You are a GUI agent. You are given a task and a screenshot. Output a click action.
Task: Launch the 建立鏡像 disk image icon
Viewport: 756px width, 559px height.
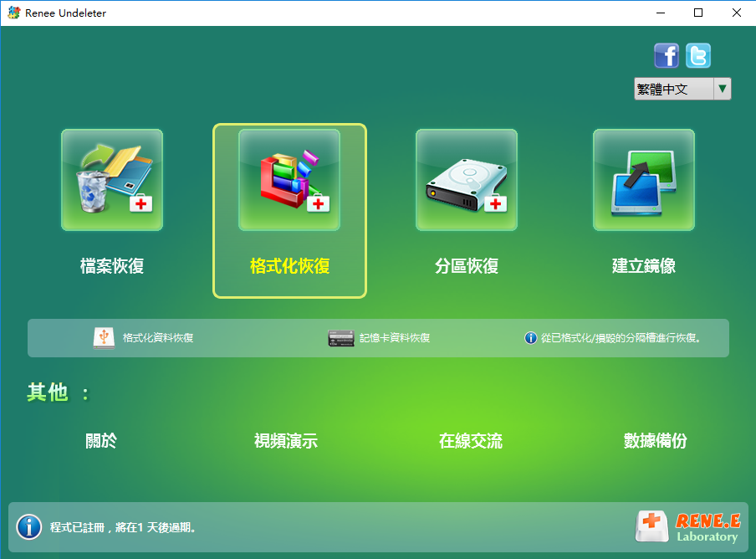[x=644, y=179]
